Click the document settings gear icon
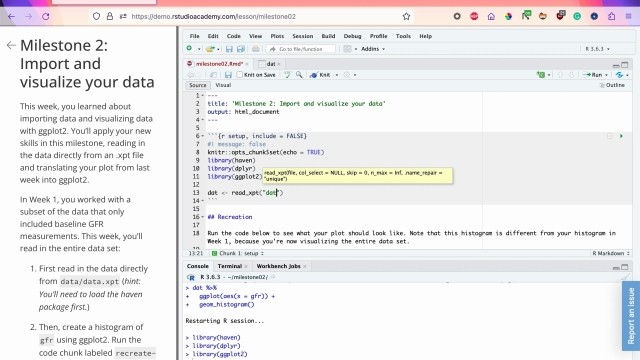This screenshot has height=360, width=640. tap(347, 75)
